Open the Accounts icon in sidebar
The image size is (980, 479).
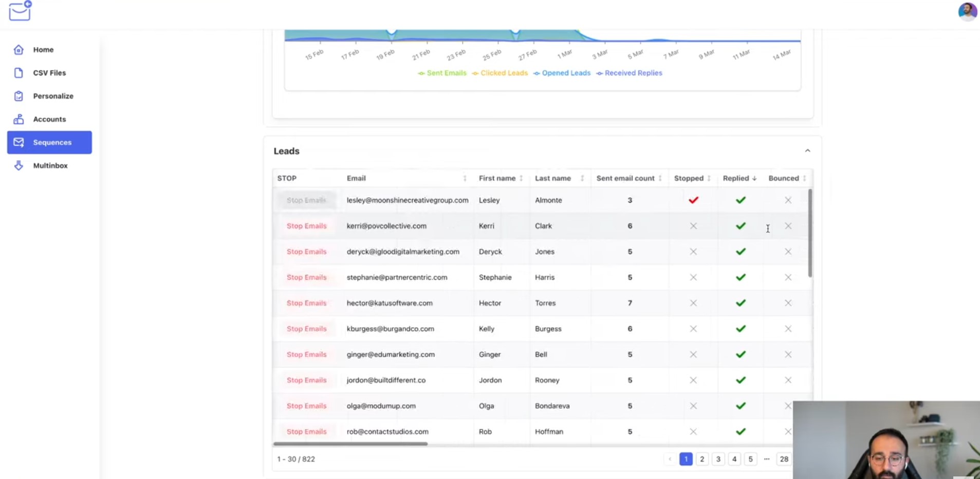pos(19,119)
